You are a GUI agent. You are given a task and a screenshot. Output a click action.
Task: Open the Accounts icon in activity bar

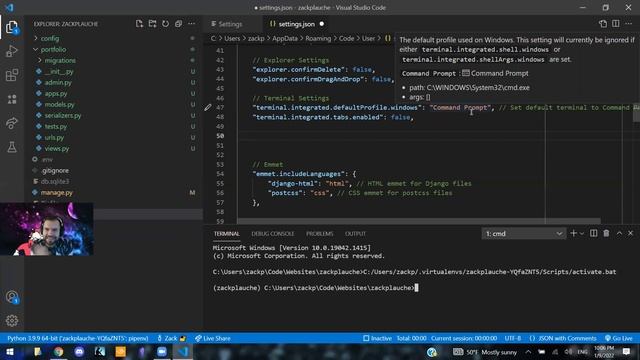(12, 297)
